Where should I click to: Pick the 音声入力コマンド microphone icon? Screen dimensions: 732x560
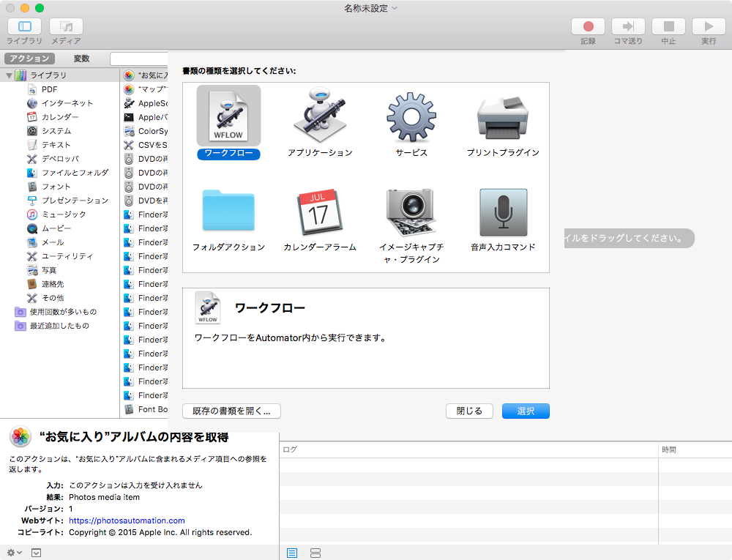503,212
